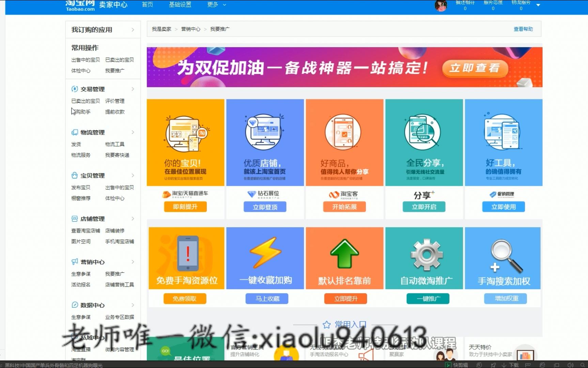Click the speaker volume icon in status bar
The image size is (588, 368).
571,365
